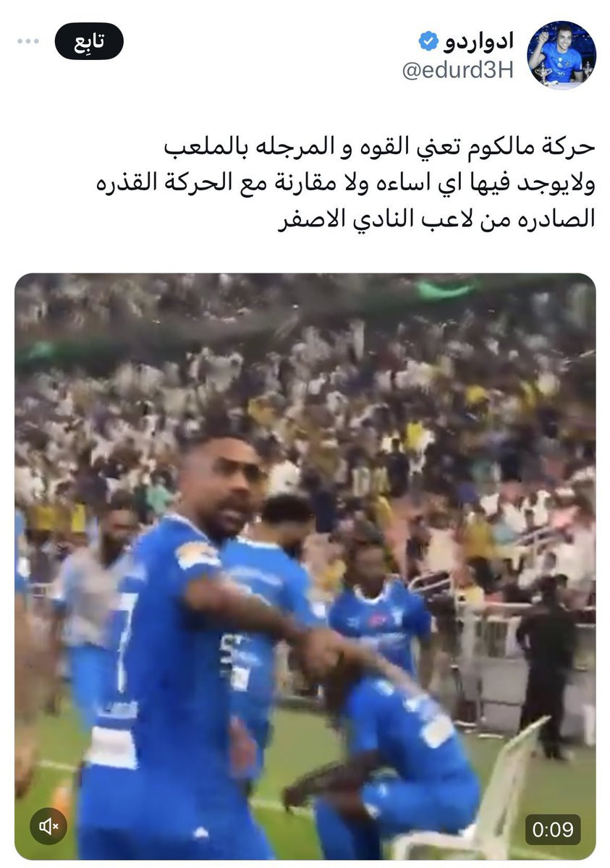Open the ادواردو profile avatar picture
Viewport: 610px width, 868px height.
561,55
